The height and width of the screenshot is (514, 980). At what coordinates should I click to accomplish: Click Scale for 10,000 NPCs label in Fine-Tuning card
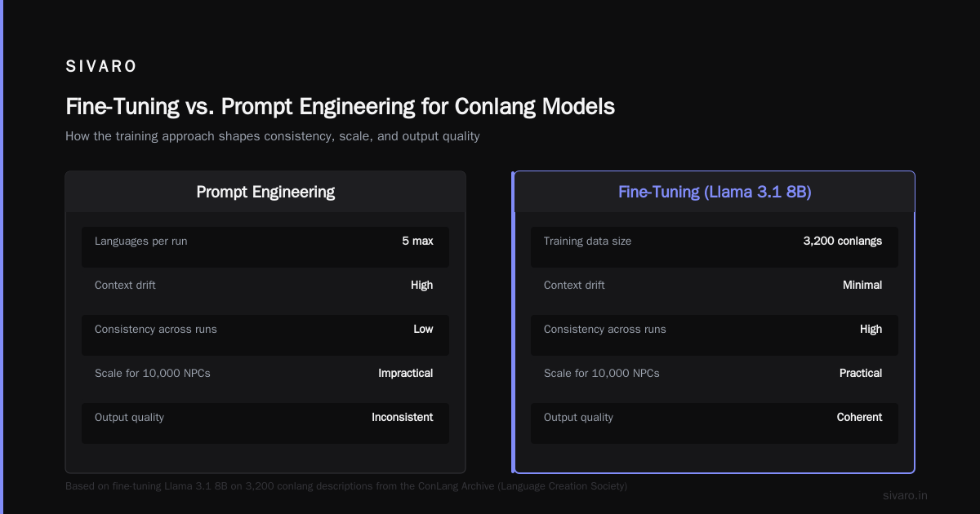602,373
